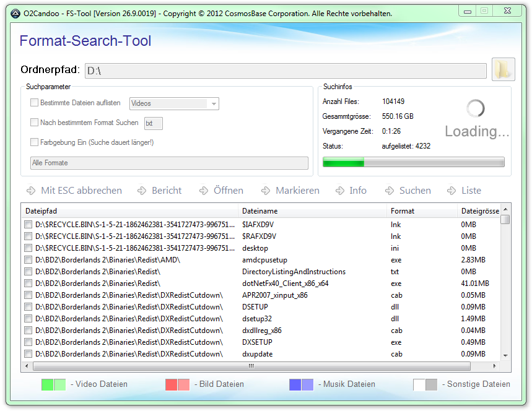Click the arrow icon beside Suchen

coord(390,191)
